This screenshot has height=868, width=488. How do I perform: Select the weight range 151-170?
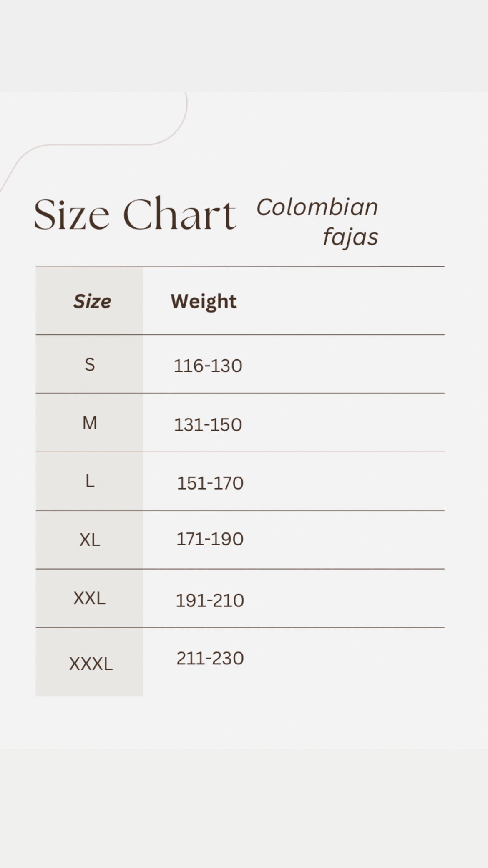pyautogui.click(x=210, y=483)
